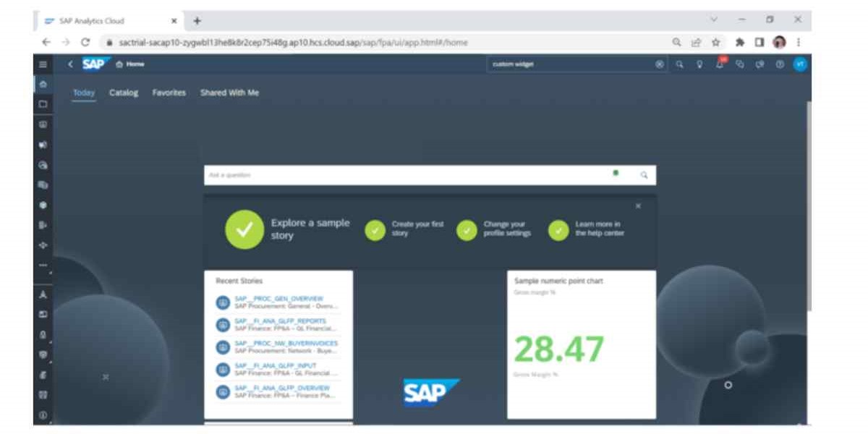Bookmark the page with the star icon
Image resolution: width=868 pixels, height=434 pixels.
(x=716, y=42)
